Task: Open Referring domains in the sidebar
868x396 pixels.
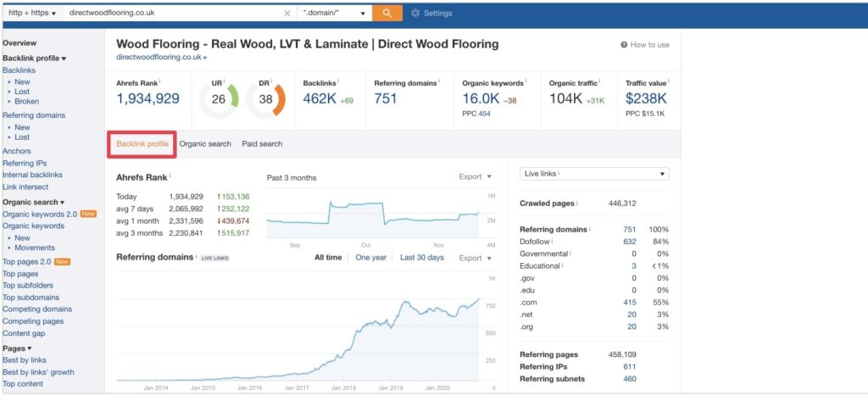Action: point(34,115)
